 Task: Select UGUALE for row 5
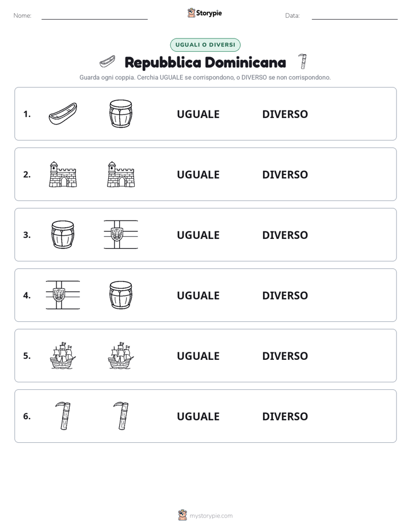coord(198,356)
